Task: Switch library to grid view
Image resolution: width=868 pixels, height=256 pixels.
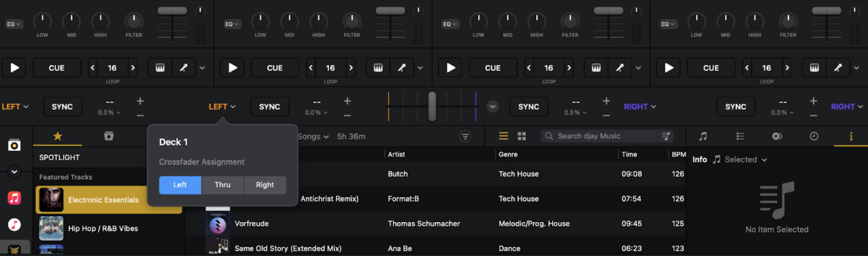Action: coord(522,136)
